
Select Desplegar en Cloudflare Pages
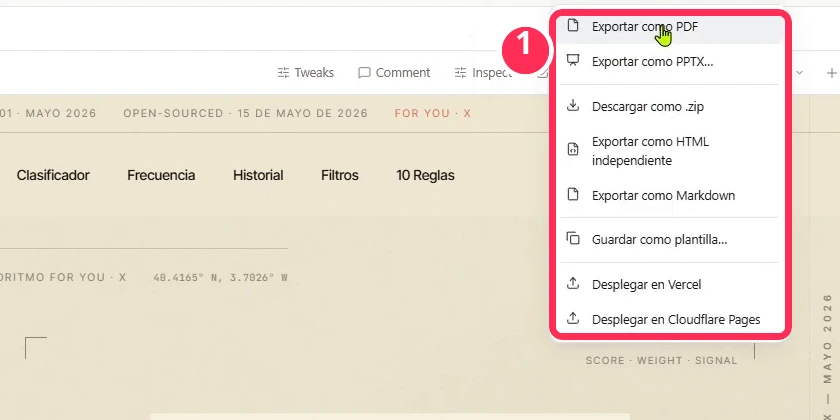(x=670, y=320)
